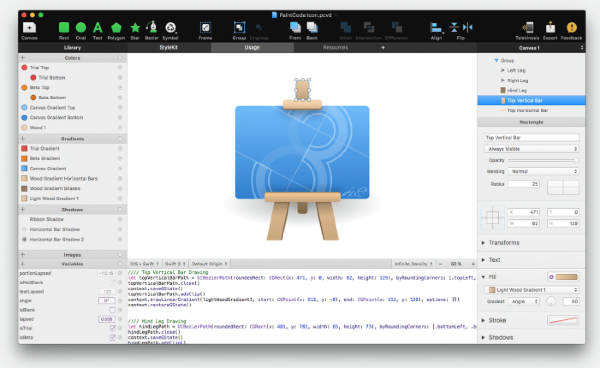600x368 pixels.
Task: Collapse the Group tree item
Action: (496, 60)
